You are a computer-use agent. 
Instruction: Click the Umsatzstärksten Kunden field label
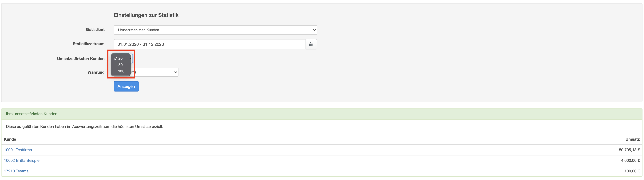(x=81, y=59)
